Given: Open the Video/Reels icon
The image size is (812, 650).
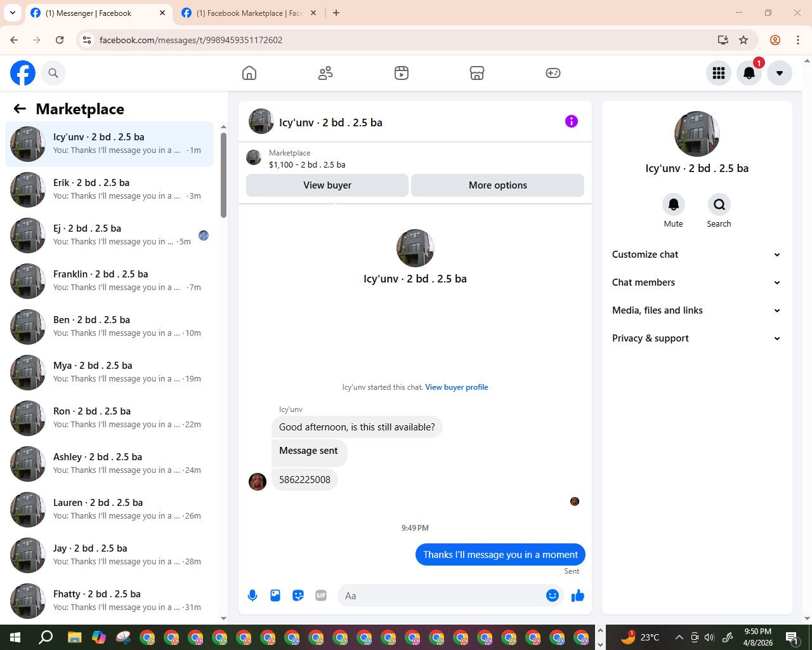Looking at the screenshot, I should point(402,73).
